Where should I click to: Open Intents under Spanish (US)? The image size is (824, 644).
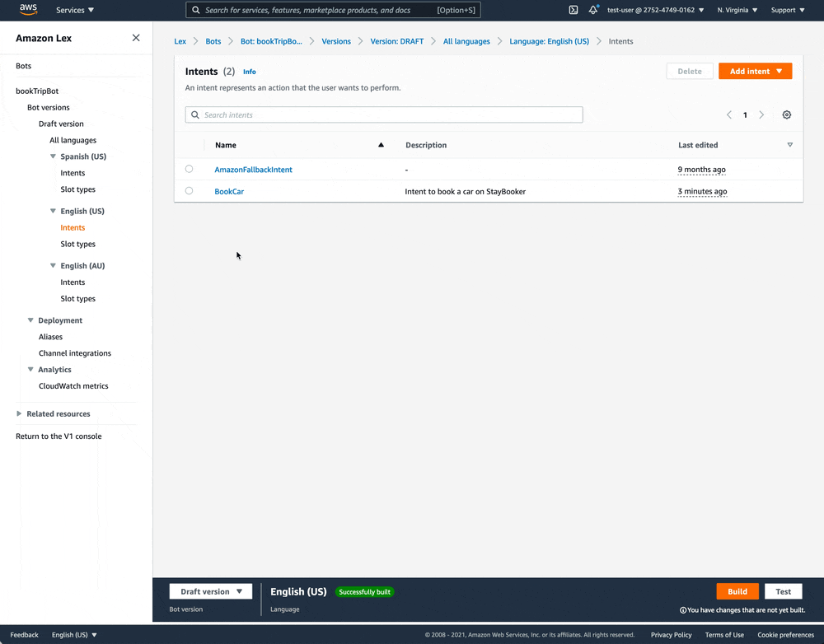tap(73, 173)
